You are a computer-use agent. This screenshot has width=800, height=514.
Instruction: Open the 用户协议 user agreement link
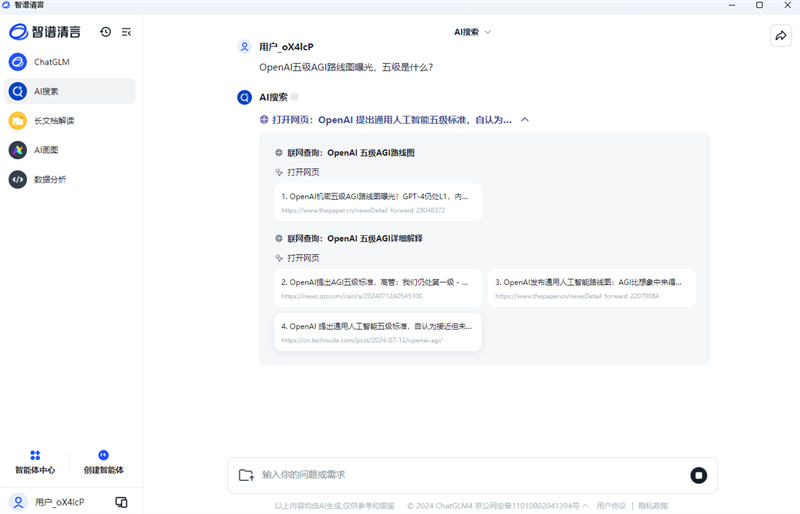611,506
